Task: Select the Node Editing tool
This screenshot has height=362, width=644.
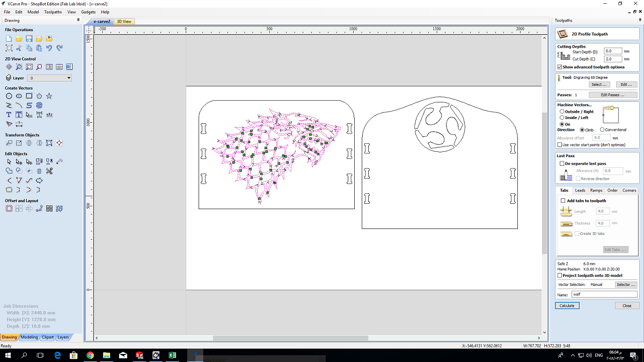Action: 19,161
